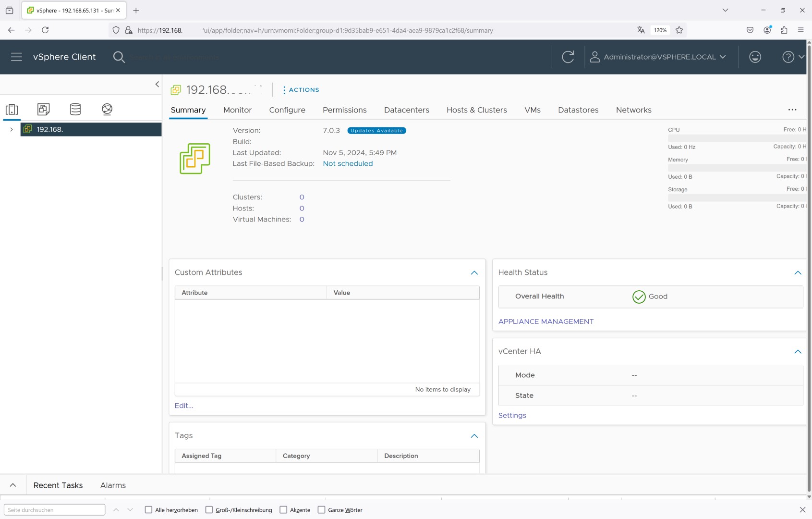Collapse the left navigation sidebar
Screen dimensions: 812x519
click(x=157, y=84)
